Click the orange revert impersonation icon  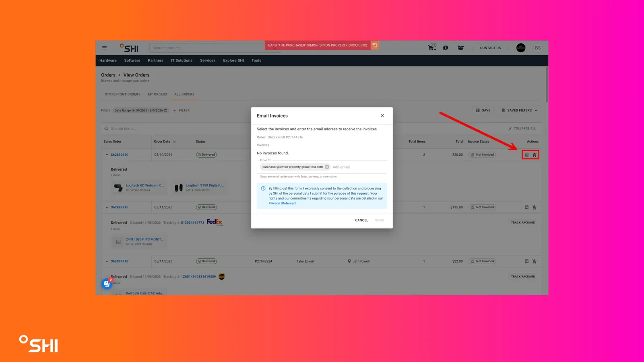(x=375, y=45)
